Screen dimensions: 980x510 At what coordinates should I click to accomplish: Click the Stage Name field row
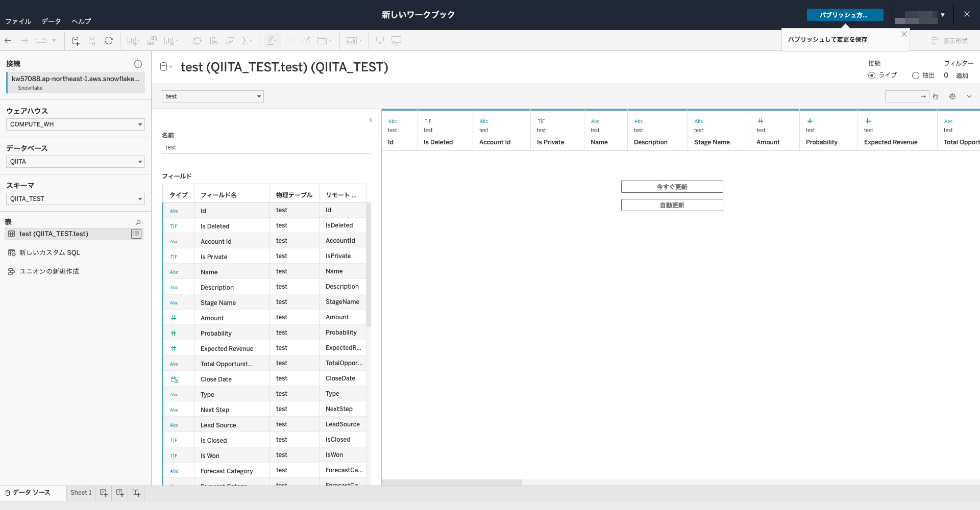click(264, 302)
